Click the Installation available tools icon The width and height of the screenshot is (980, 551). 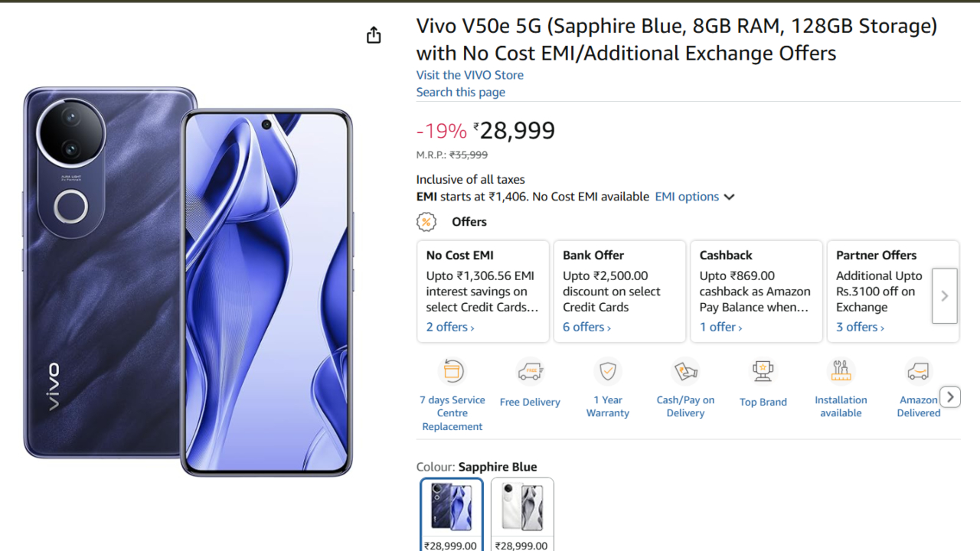(841, 372)
